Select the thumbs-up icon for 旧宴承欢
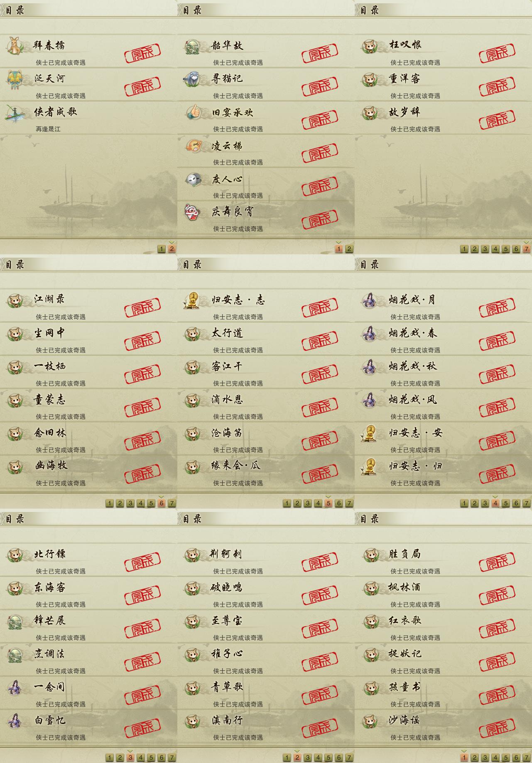 [194, 112]
